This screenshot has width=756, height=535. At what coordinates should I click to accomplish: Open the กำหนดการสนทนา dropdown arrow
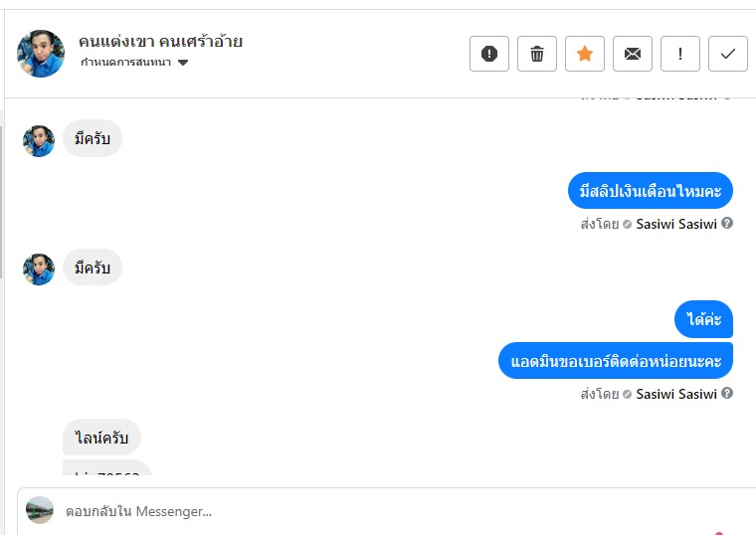coord(183,63)
